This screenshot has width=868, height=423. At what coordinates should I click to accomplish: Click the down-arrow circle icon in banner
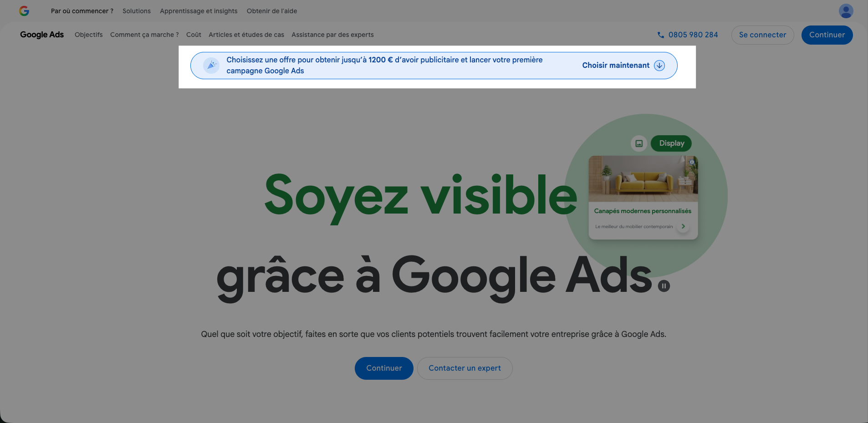(659, 66)
